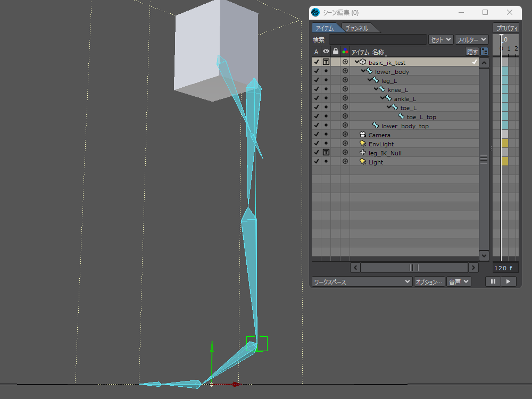Click the EnvLight light icon
The image size is (532, 399).
click(363, 144)
